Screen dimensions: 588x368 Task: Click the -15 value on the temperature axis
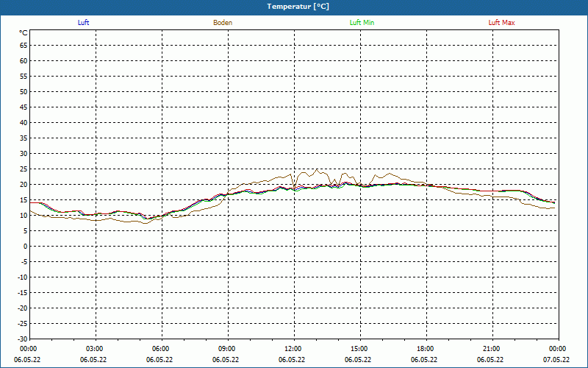point(22,292)
